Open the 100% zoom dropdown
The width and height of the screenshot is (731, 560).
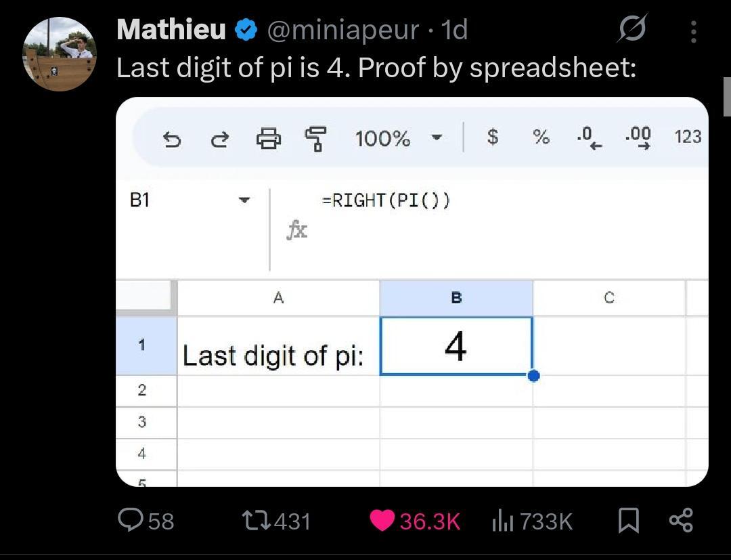pyautogui.click(x=437, y=138)
